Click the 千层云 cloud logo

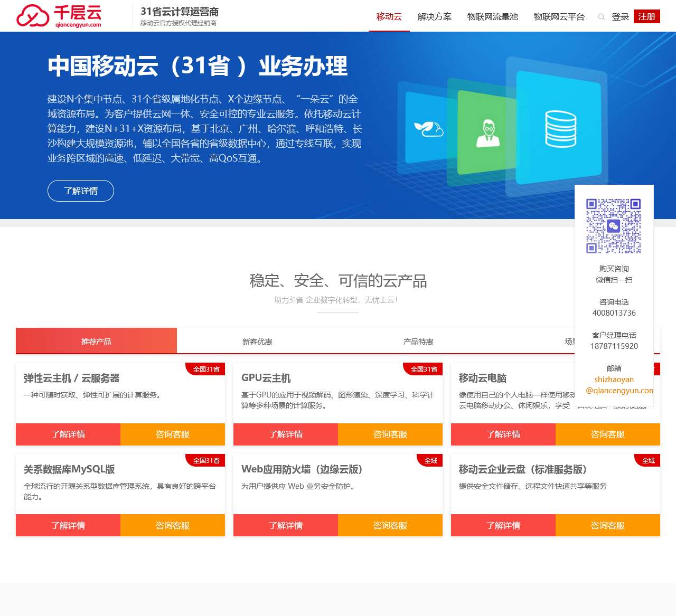[59, 16]
